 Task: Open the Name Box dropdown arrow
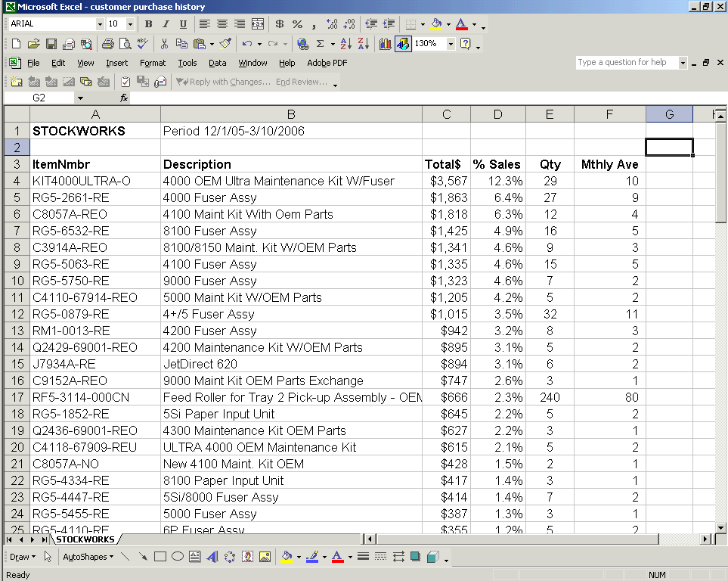coord(80,98)
